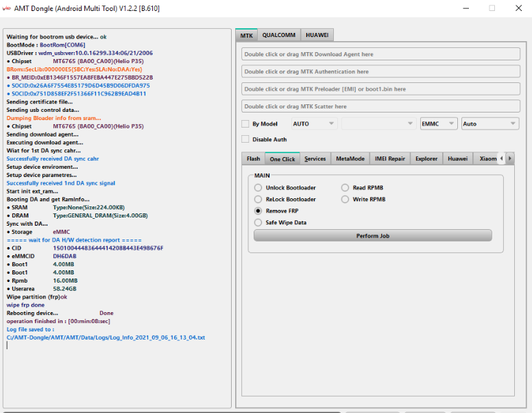
Task: Click the 'wait for DA H/W detection report' line
Action: pos(74,240)
